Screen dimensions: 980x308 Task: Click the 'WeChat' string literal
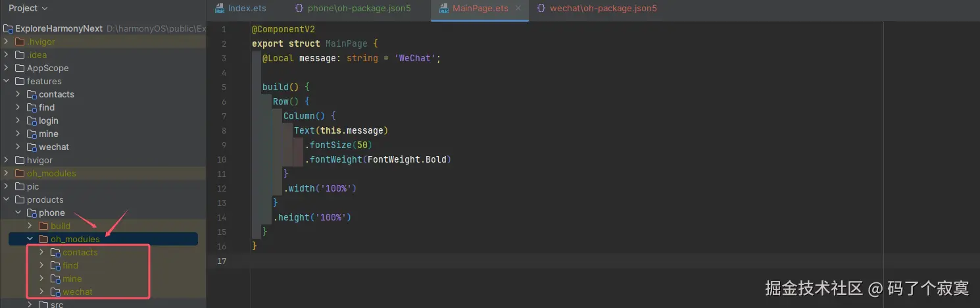pos(414,59)
